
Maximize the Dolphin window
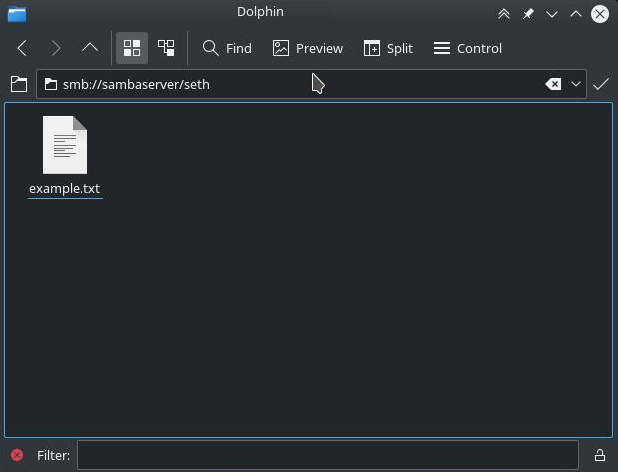coord(576,15)
